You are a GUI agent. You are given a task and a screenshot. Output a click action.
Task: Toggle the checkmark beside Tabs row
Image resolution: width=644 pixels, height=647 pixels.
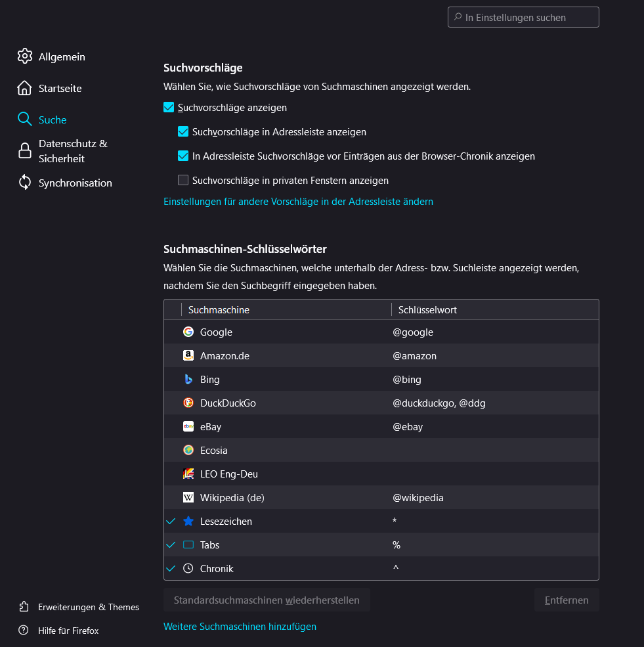click(171, 545)
